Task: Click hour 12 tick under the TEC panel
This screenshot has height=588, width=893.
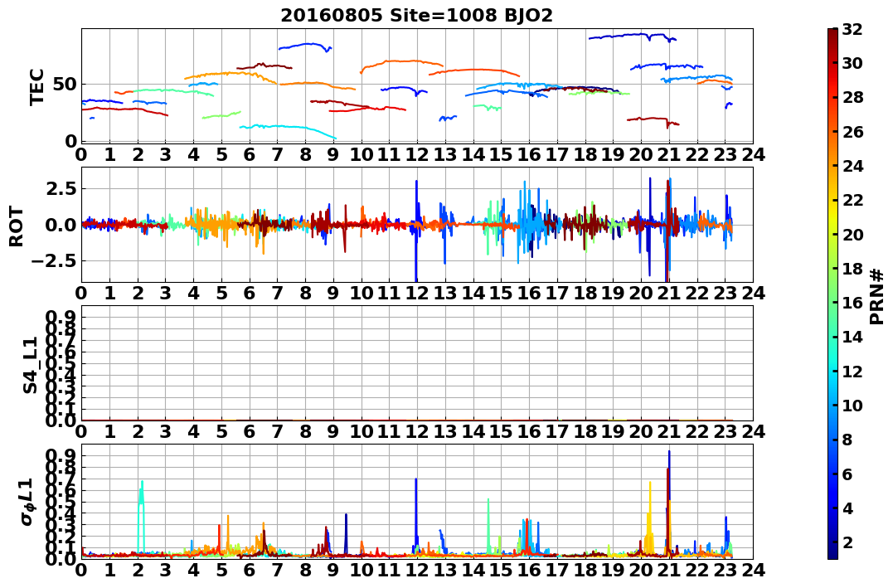Action: (x=417, y=155)
